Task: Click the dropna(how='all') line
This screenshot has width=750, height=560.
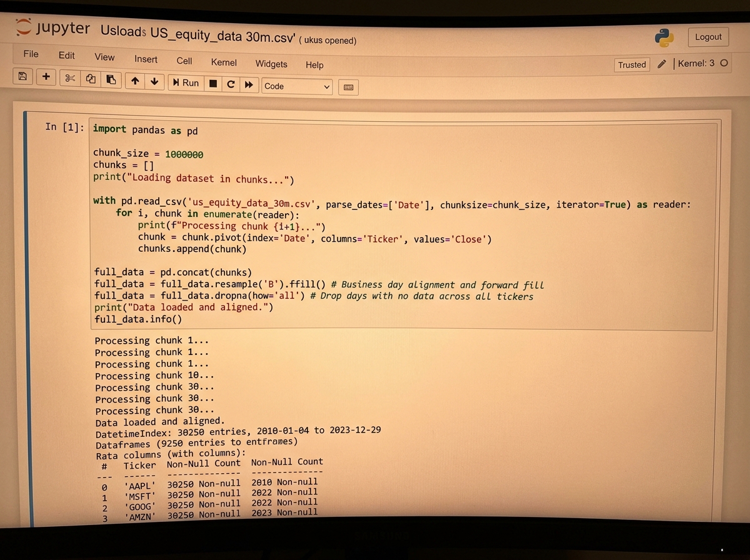Action: (x=314, y=296)
